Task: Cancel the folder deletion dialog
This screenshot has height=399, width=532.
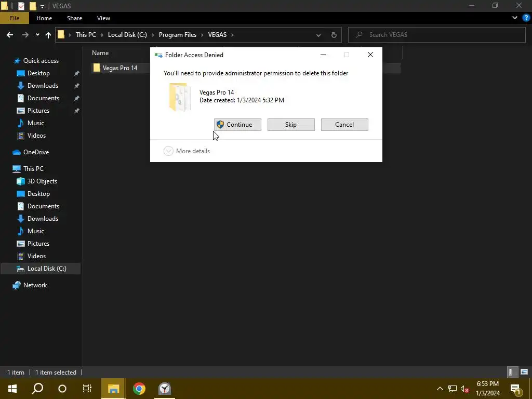Action: [344, 125]
